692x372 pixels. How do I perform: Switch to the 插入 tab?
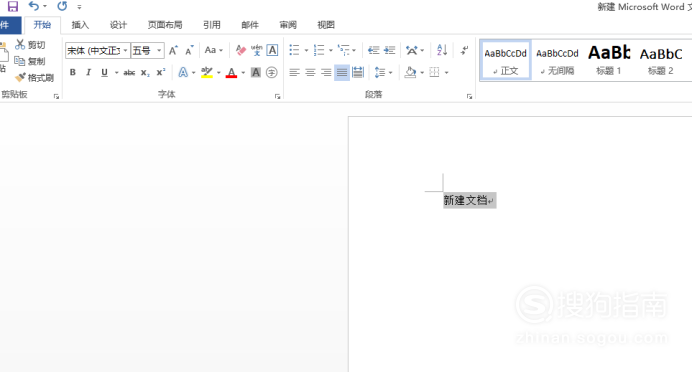[80, 25]
